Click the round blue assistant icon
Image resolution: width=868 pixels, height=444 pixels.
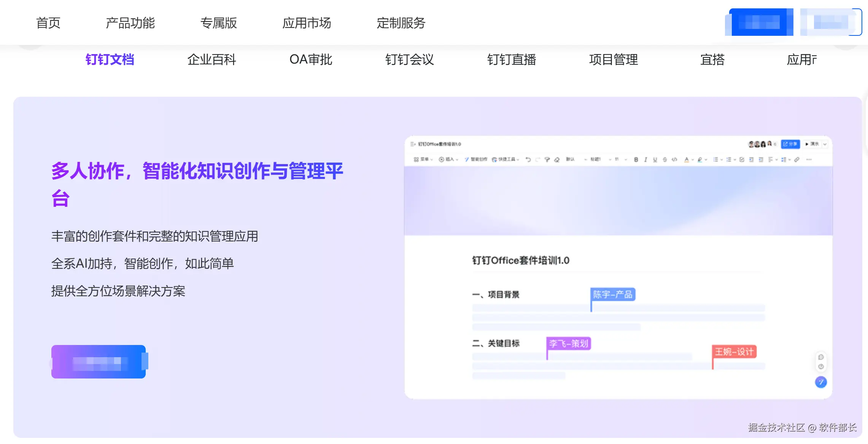tap(821, 382)
